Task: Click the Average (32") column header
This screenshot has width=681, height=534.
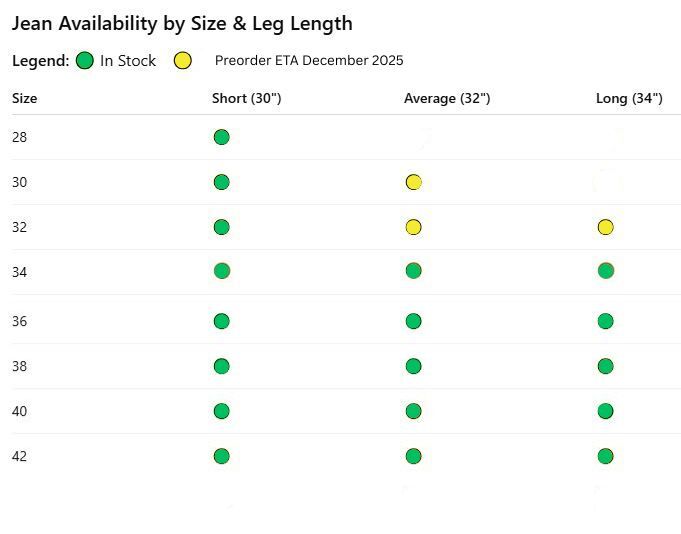Action: (x=447, y=98)
